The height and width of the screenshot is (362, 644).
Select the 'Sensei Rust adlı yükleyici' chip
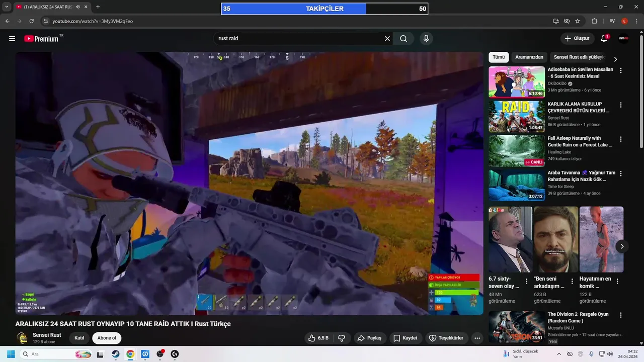[x=579, y=57]
